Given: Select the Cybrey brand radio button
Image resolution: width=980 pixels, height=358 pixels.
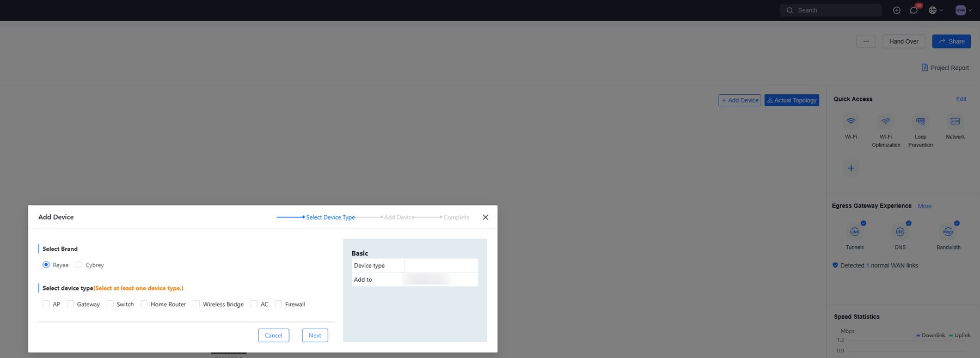Looking at the screenshot, I should tap(79, 265).
